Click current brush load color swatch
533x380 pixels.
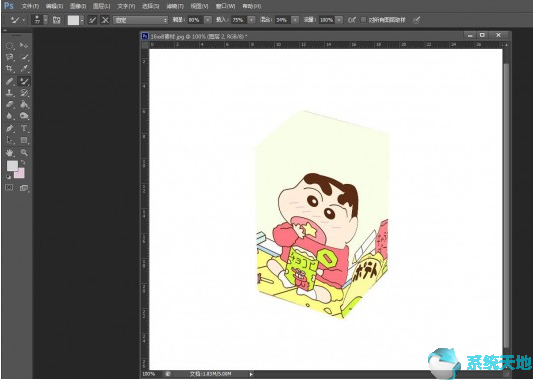[x=73, y=20]
